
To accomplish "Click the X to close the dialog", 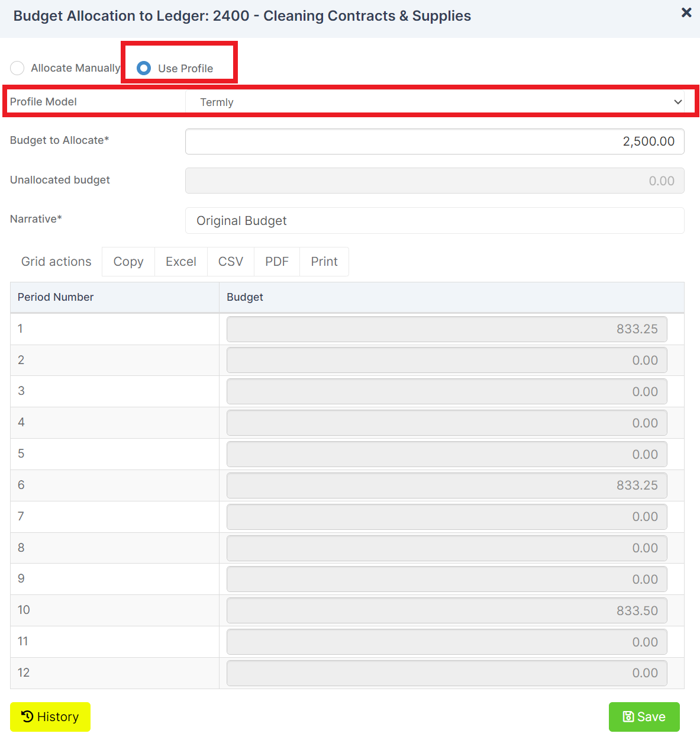I will (x=686, y=12).
